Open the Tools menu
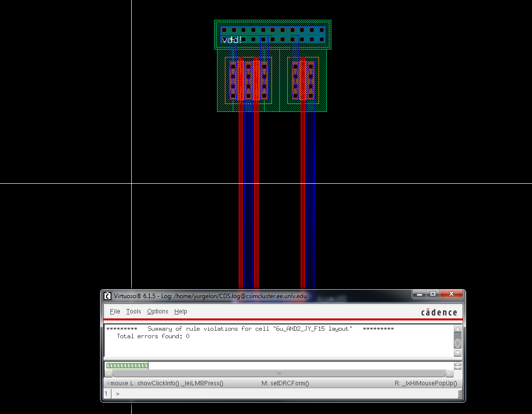Screen dimensions: 532x414 [x=133, y=311]
